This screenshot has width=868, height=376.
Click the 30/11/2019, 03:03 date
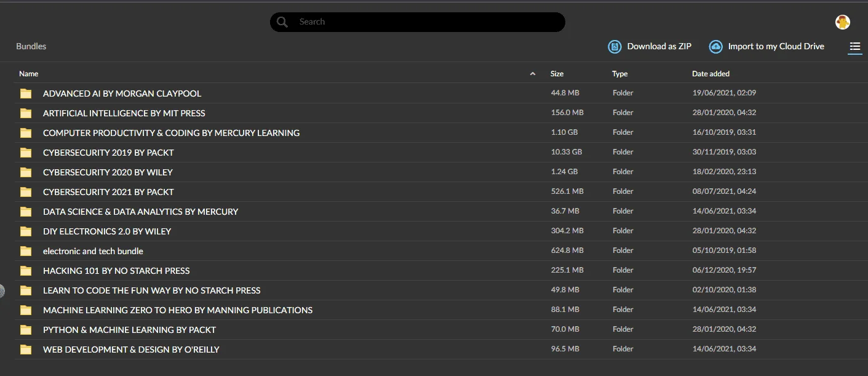coord(724,152)
